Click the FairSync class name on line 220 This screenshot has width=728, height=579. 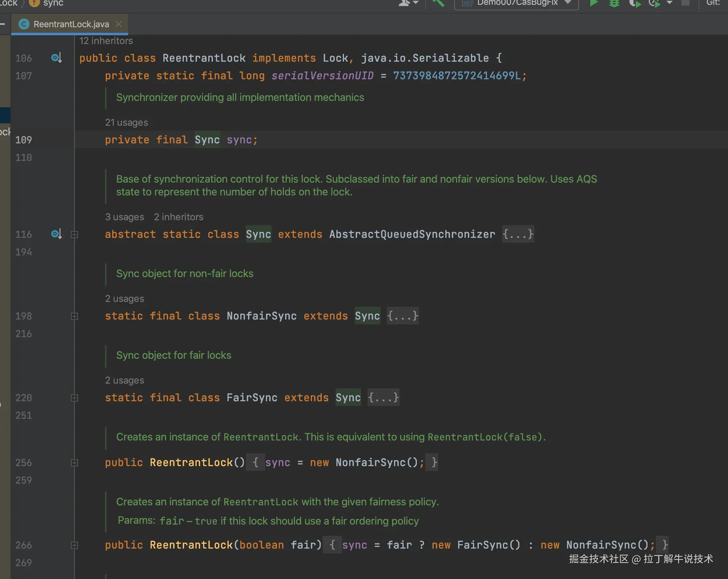252,398
